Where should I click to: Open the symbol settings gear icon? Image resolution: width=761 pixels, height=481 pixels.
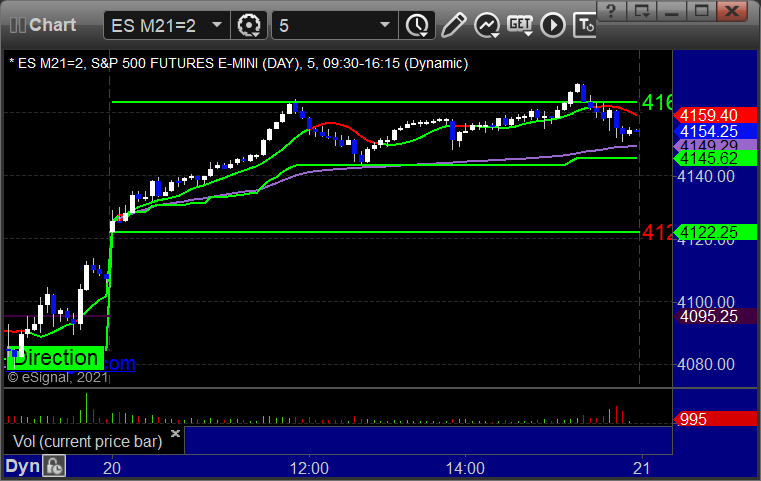point(248,25)
